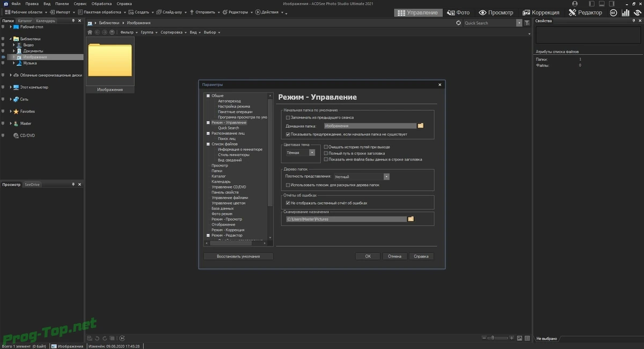Open the 365 mode icon
The width and height of the screenshot is (644, 349).
pos(613,12)
